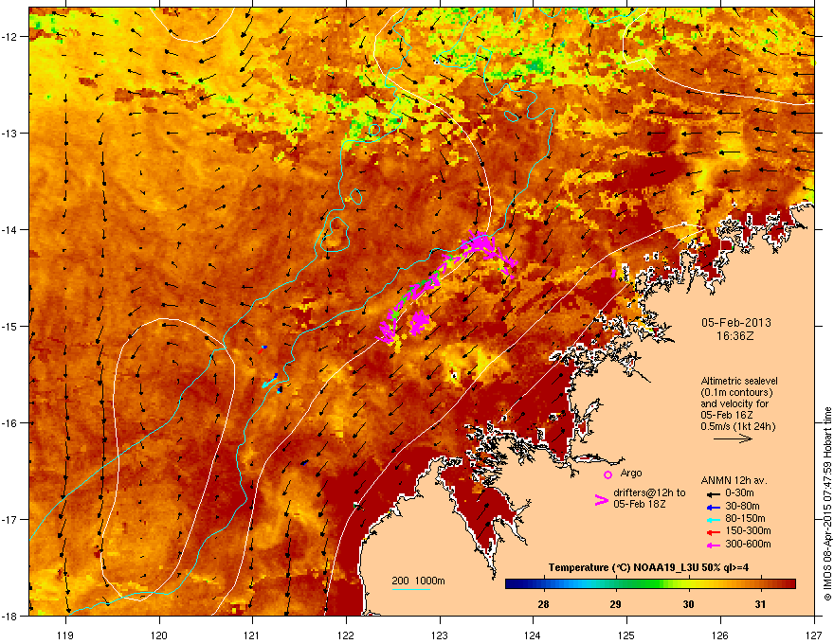
Task: Click the dark blue end of temperature colorbar
Action: pyautogui.click(x=512, y=584)
